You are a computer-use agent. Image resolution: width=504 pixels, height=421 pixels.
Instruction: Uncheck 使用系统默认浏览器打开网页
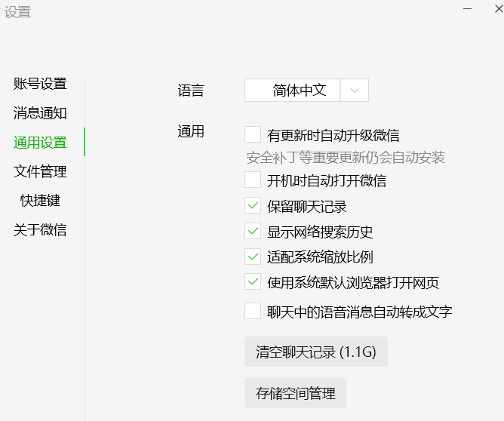253,282
